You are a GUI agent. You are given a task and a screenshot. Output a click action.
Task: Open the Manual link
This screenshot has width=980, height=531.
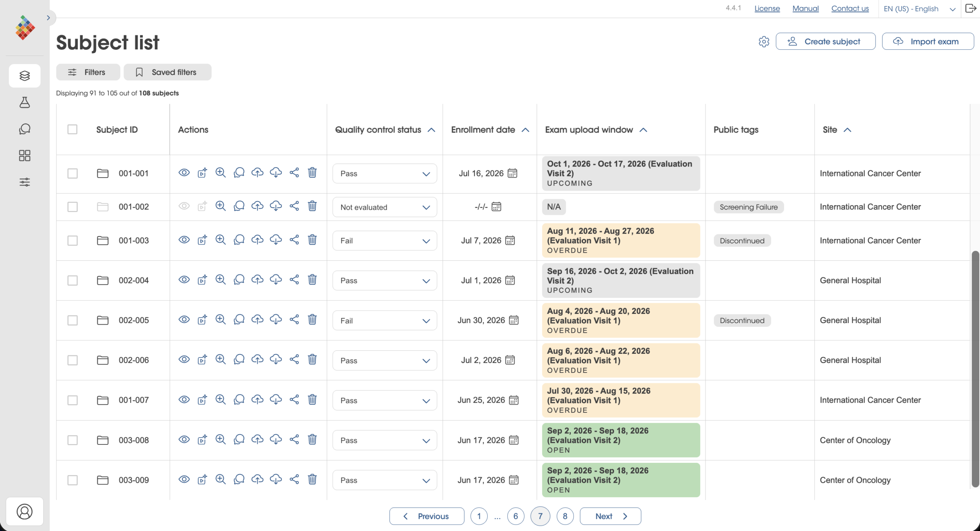tap(805, 8)
